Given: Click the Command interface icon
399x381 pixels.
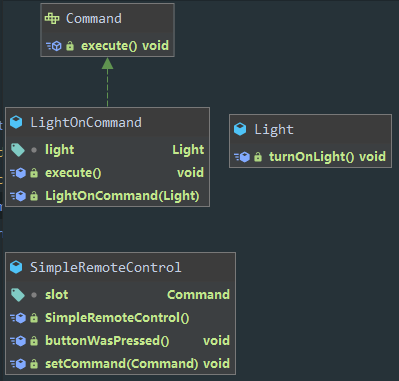Looking at the screenshot, I should tap(52, 18).
